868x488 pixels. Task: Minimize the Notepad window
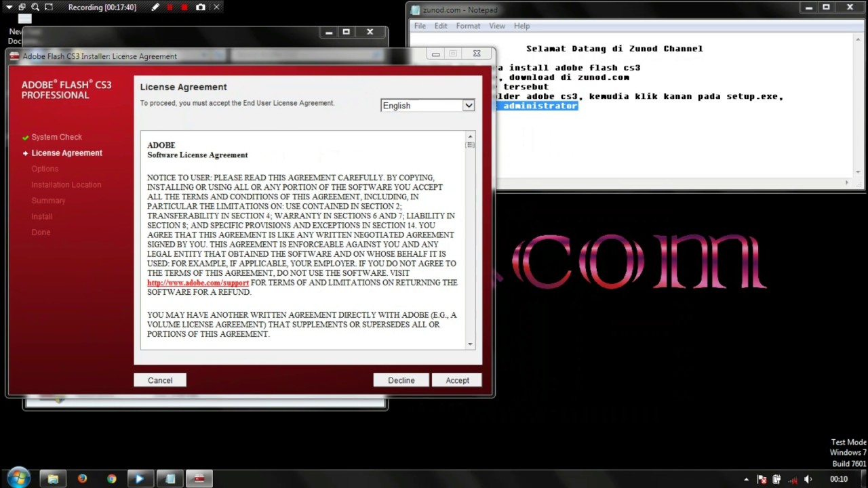[809, 7]
